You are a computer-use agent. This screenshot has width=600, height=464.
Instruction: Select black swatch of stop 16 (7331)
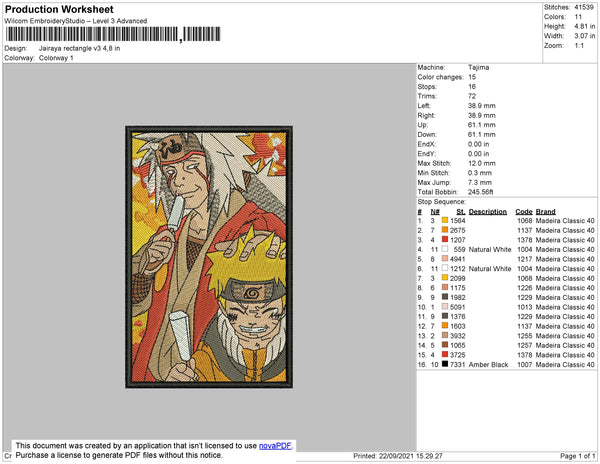tap(445, 364)
